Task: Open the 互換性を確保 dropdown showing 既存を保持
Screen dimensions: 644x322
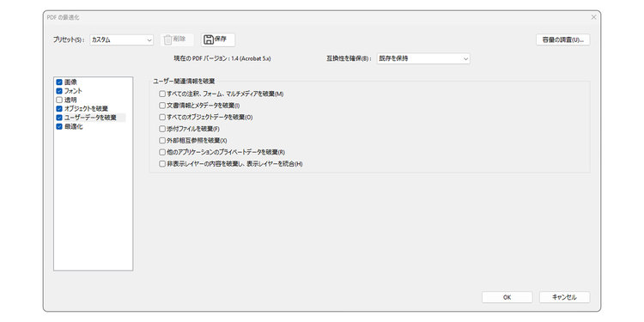Action: click(x=423, y=58)
